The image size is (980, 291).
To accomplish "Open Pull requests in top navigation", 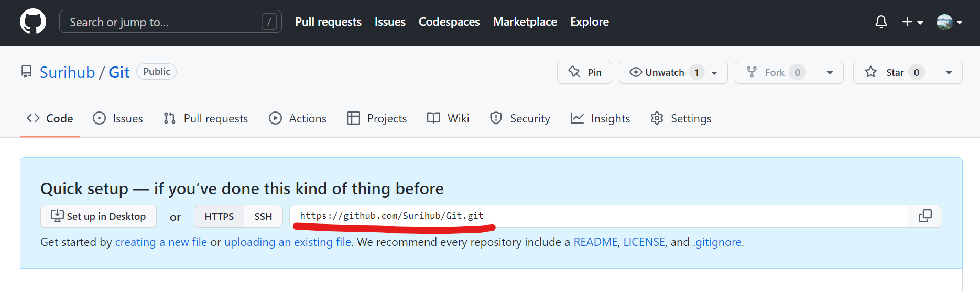I will (328, 22).
